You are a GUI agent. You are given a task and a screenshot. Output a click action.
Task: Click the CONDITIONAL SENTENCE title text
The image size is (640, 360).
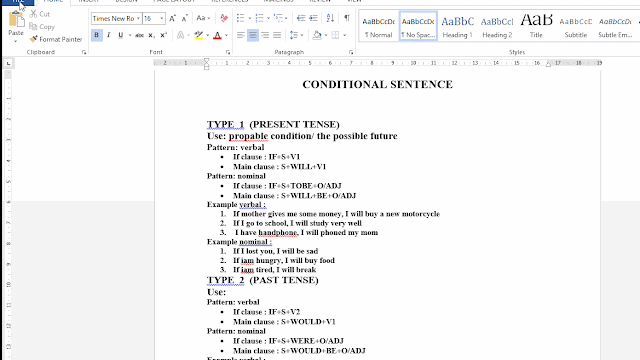pyautogui.click(x=378, y=84)
